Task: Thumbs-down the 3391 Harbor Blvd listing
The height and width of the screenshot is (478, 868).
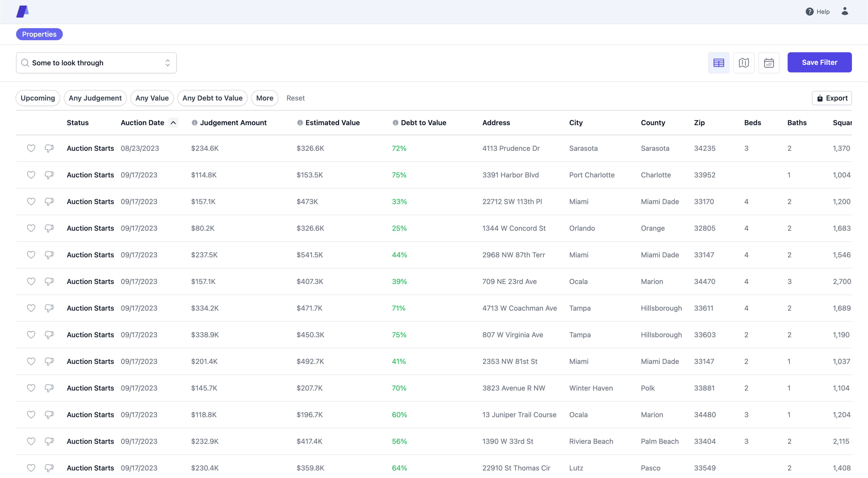Action: 49,175
